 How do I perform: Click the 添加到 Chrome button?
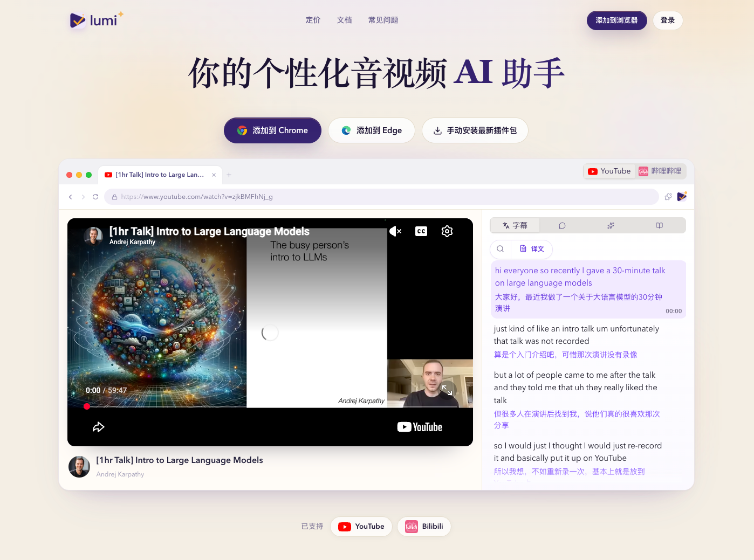point(272,130)
